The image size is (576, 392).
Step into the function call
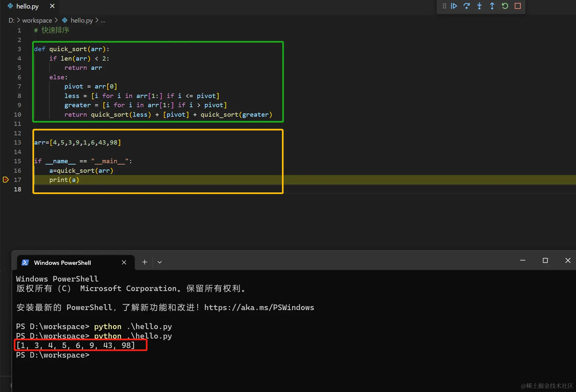tap(479, 6)
